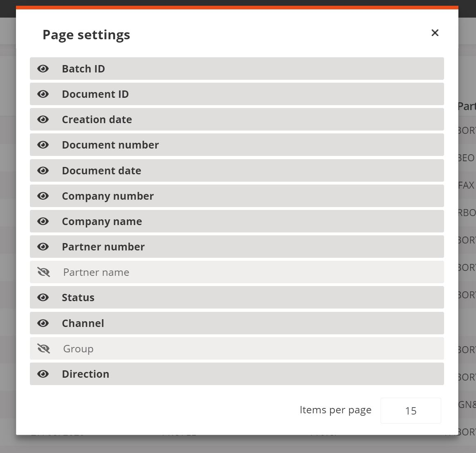Hide the Status column eye icon

(x=43, y=297)
